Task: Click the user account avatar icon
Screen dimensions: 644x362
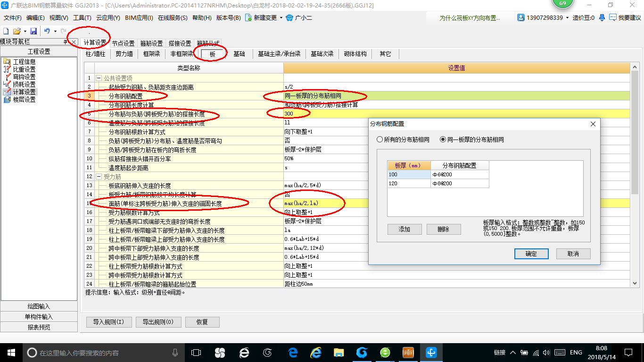Action: pyautogui.click(x=521, y=18)
